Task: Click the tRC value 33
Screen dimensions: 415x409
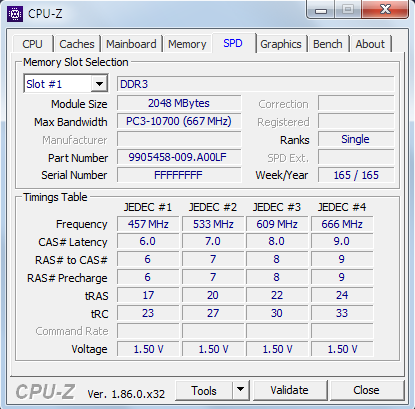Action: [342, 313]
